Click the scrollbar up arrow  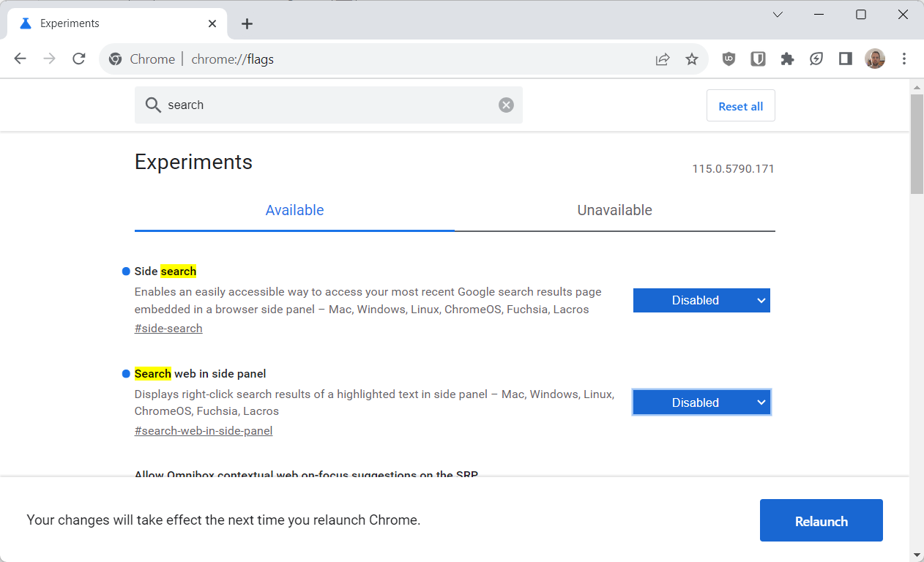point(917,86)
